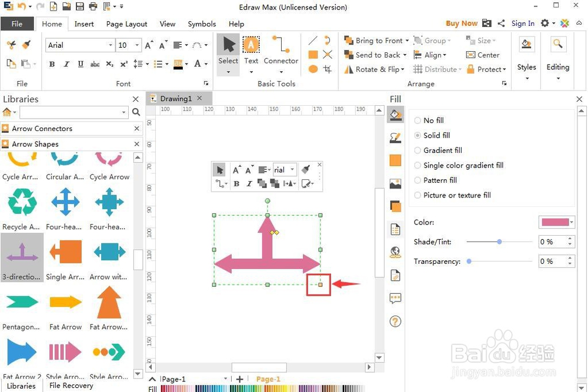
Task: Select Solid fill option
Action: [432, 135]
